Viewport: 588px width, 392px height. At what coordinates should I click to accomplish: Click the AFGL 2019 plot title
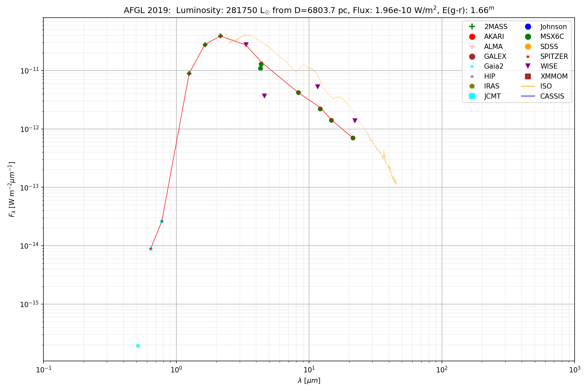coord(309,10)
